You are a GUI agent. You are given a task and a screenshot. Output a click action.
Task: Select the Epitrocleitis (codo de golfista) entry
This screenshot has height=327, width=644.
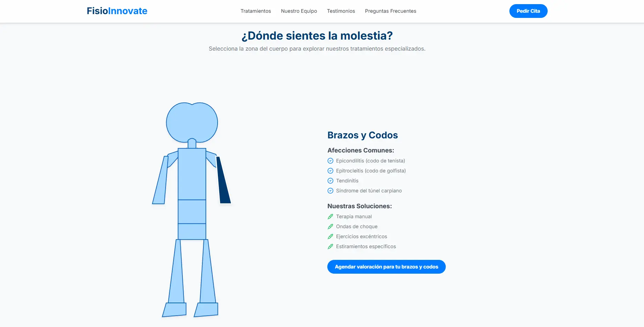click(371, 171)
